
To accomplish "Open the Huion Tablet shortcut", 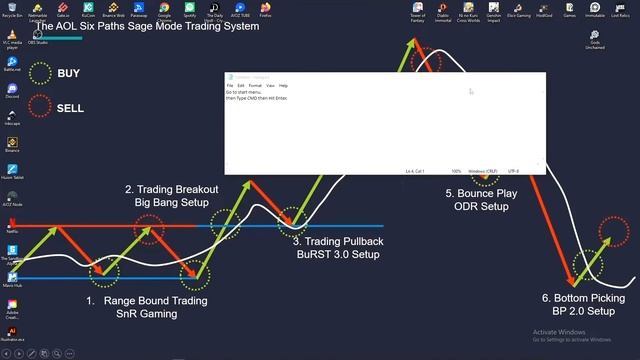I will coord(12,172).
